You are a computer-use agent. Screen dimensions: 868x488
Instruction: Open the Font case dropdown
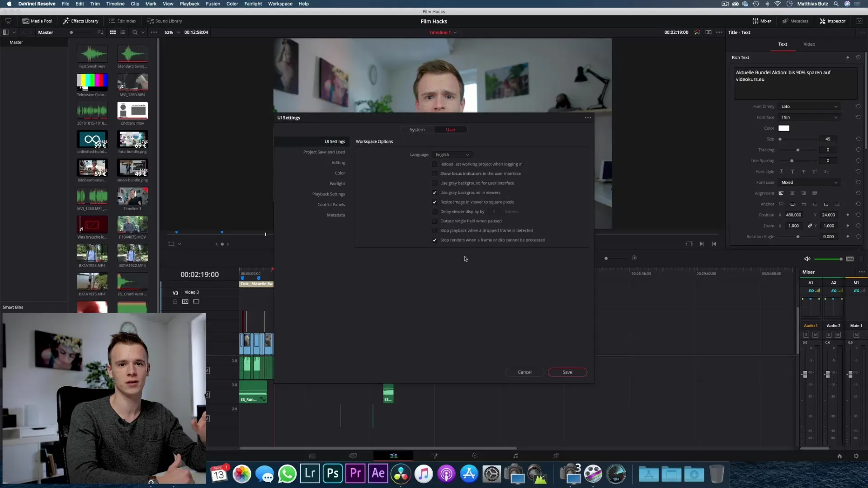click(809, 183)
